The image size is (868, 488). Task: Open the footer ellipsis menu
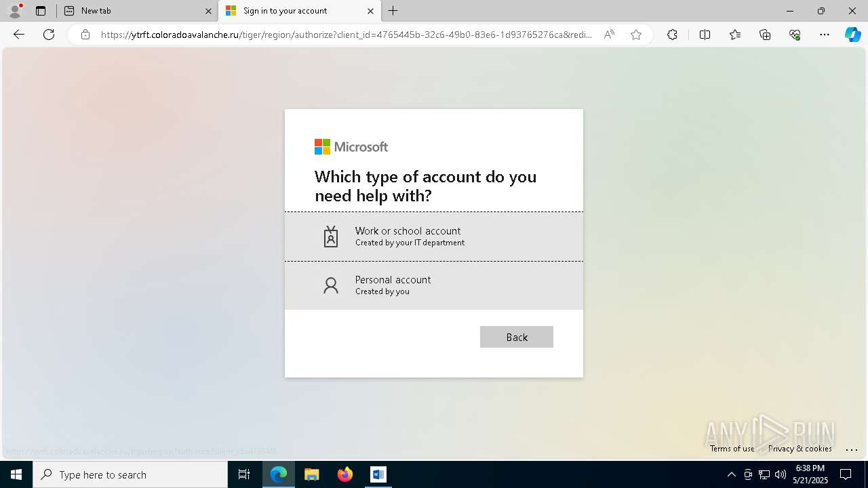(x=852, y=449)
